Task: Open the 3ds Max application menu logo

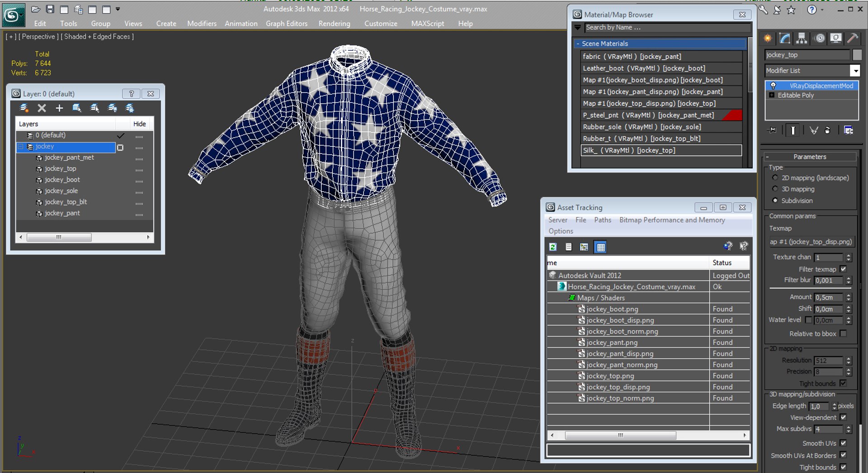Action: [13, 15]
